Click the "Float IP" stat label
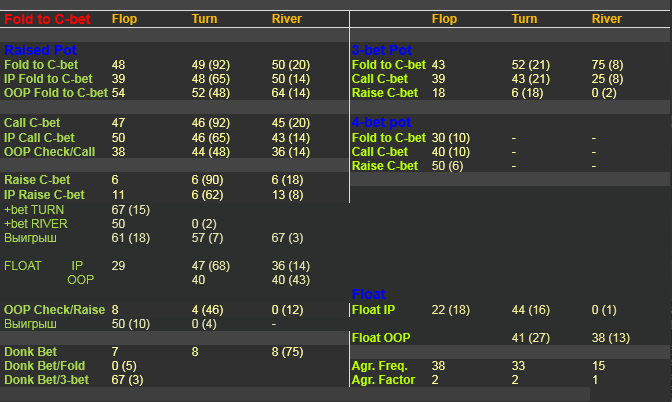Viewport: 672px width, 402px height. coord(373,310)
